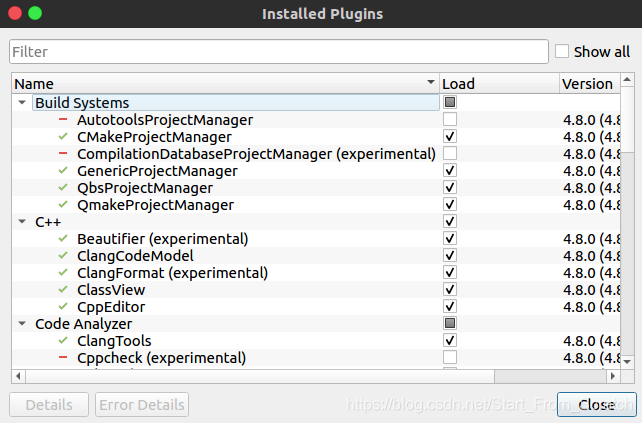Click the green check icon beside QbsProjectManager

point(63,188)
